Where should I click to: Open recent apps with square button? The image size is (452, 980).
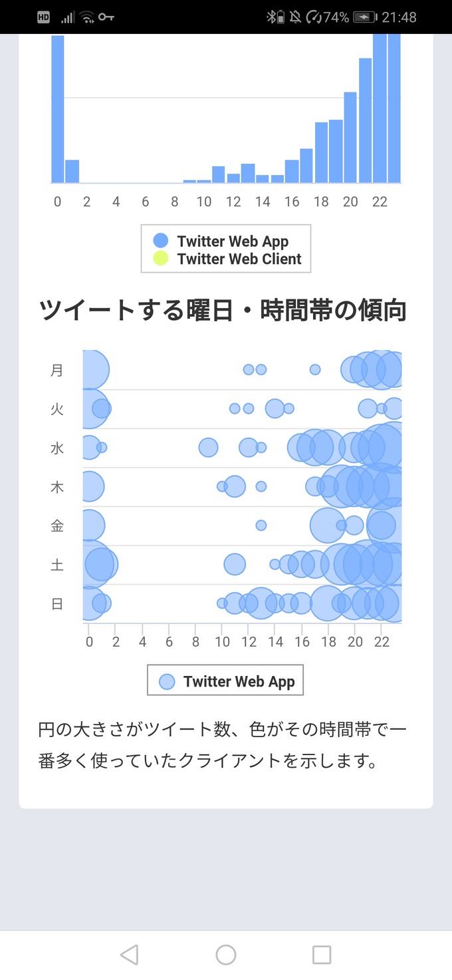322,955
